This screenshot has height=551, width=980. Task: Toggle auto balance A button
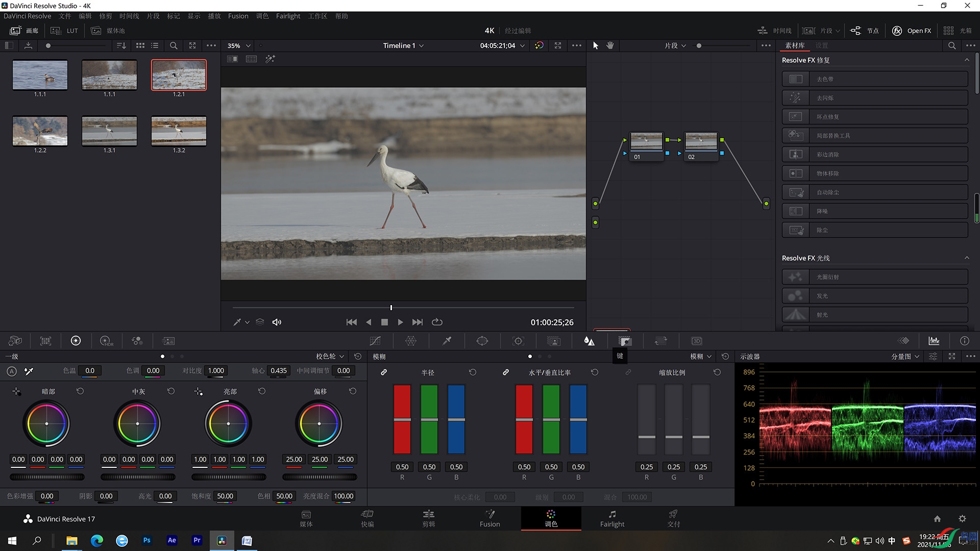tap(12, 371)
